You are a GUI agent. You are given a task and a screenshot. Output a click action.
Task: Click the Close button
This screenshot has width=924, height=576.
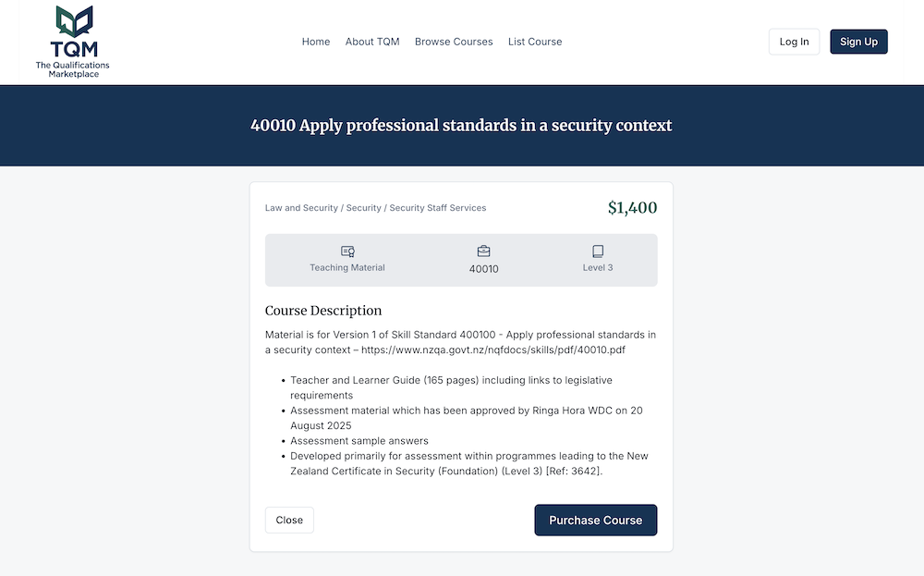(289, 520)
